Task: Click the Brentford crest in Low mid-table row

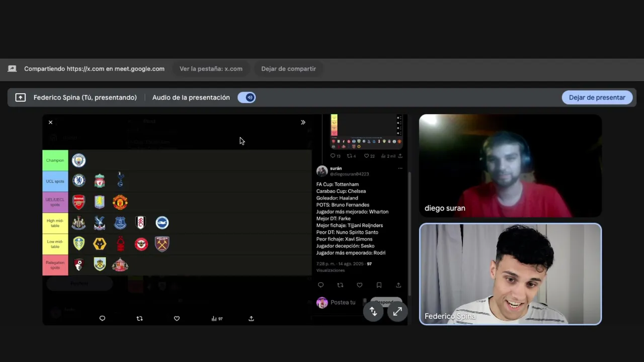Action: pyautogui.click(x=141, y=244)
